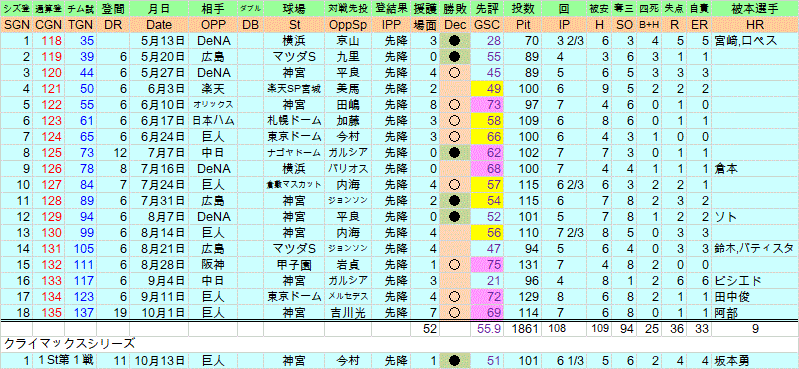
Task: Click the クライマックスシリーズ section heading
Action: 70,344
